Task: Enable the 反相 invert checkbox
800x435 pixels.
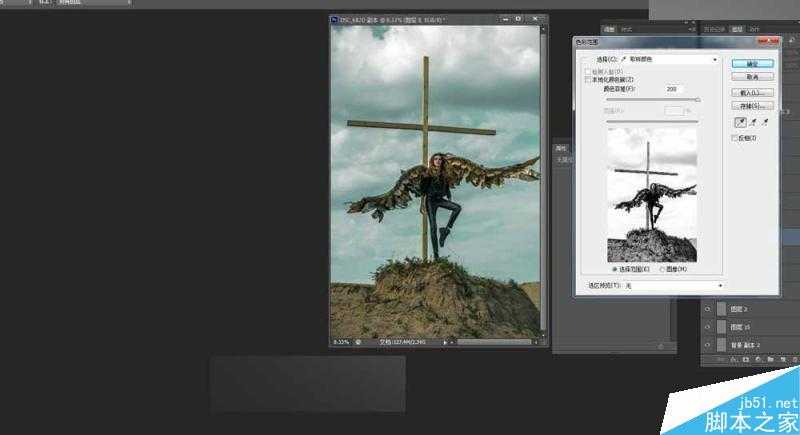Action: coord(735,138)
